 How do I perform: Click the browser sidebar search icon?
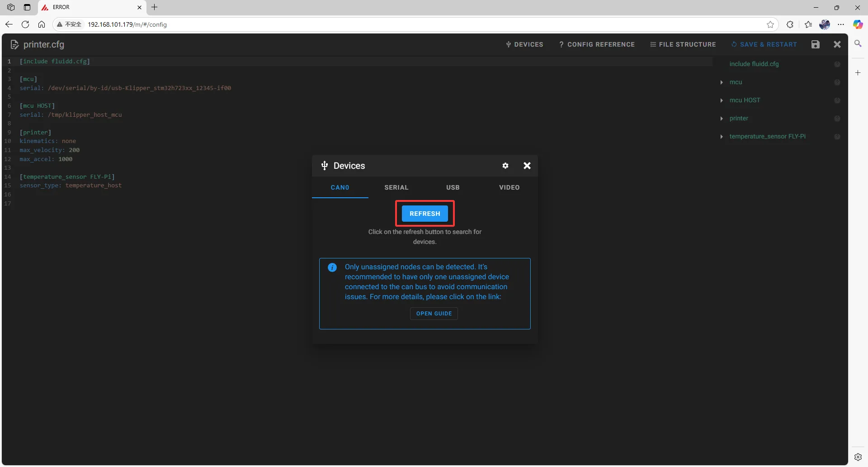click(x=858, y=44)
